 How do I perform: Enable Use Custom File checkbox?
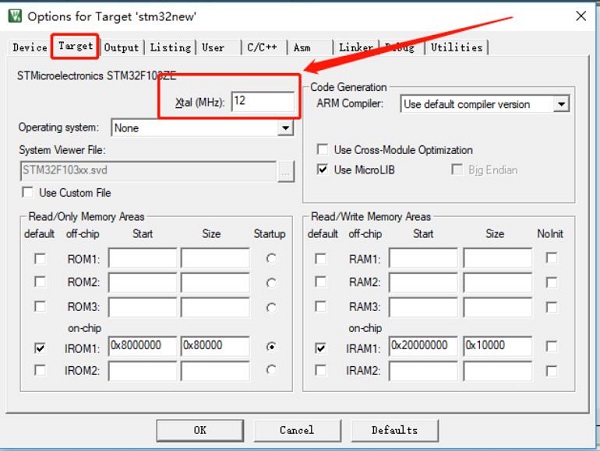(28, 192)
